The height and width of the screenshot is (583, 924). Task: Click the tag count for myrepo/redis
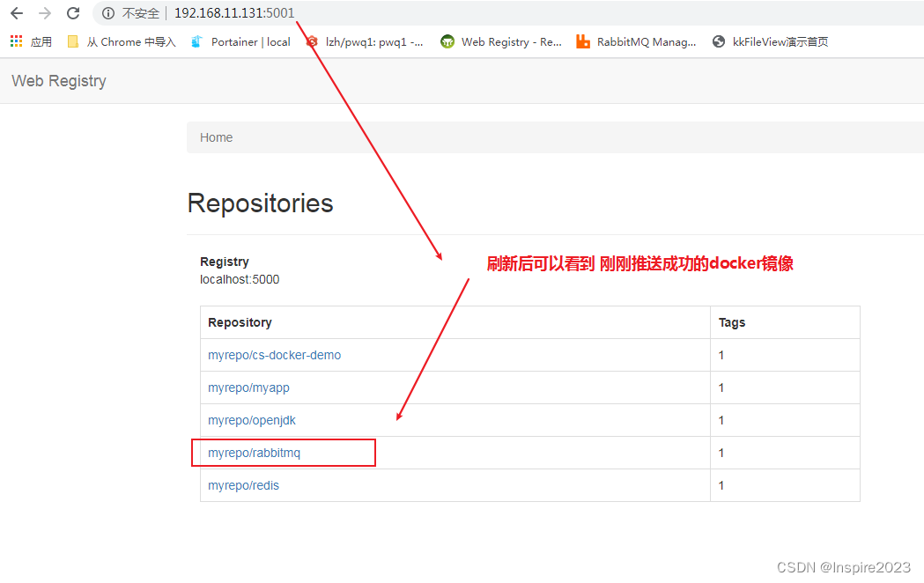tap(721, 485)
